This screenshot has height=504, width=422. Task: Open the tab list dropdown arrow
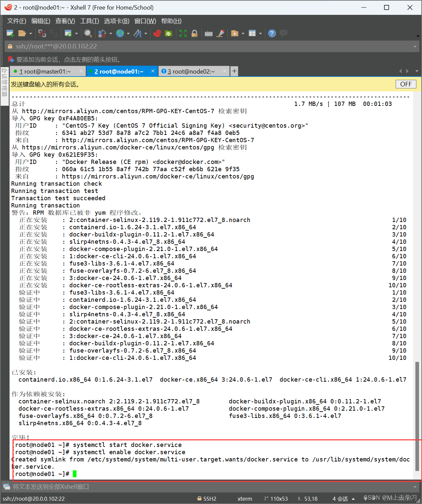point(417,71)
